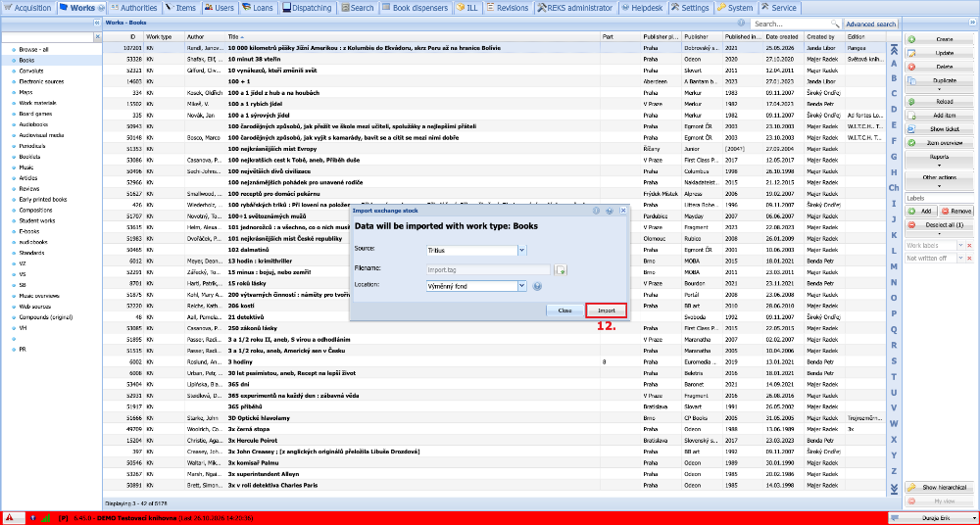
Task: Collapse the left work types panel
Action: (97, 23)
